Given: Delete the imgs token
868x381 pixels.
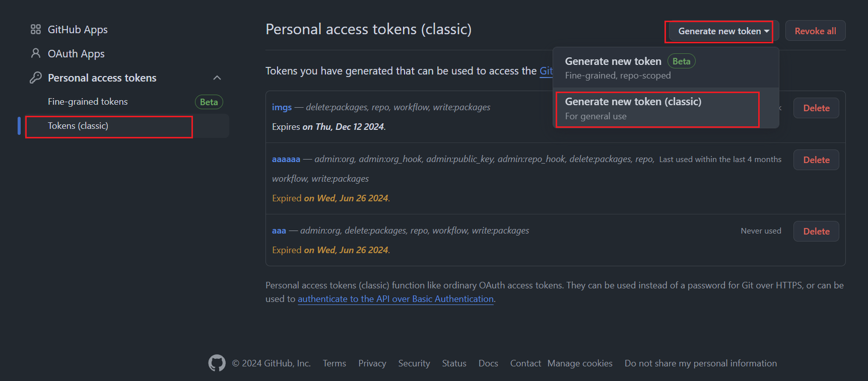Looking at the screenshot, I should 816,108.
